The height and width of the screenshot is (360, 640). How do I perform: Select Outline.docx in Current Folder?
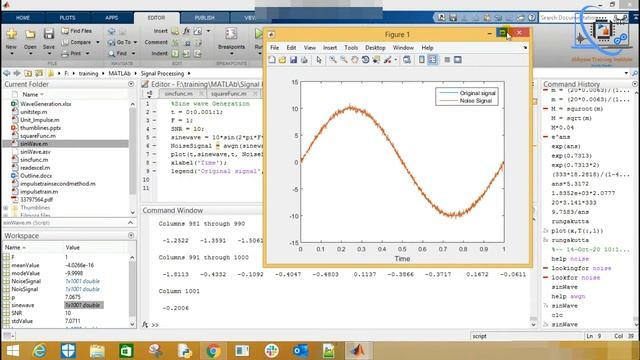36,176
